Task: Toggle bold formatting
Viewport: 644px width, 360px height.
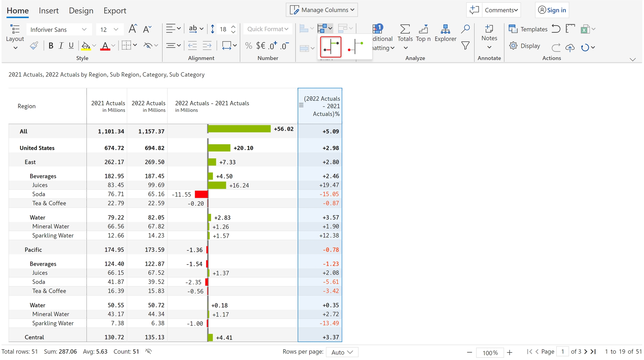Action: pyautogui.click(x=51, y=46)
